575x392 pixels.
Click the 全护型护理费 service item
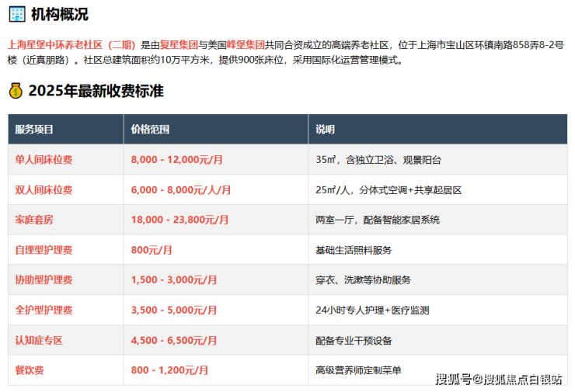tap(44, 310)
